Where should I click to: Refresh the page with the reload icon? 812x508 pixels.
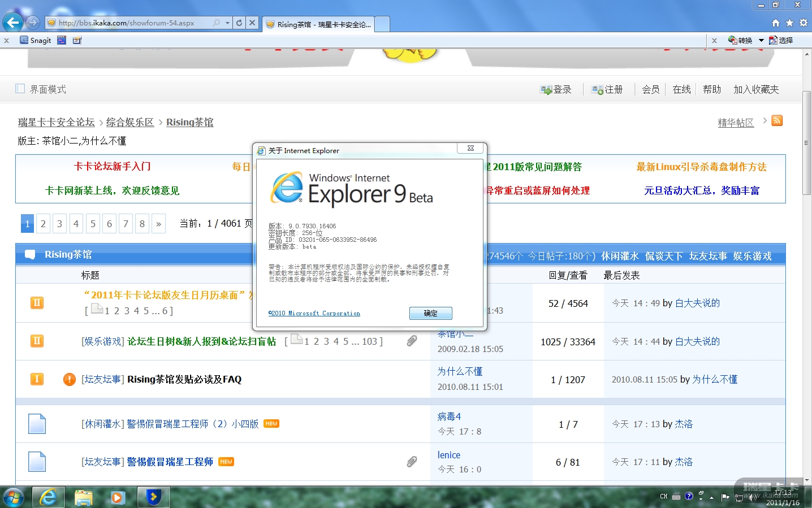239,23
